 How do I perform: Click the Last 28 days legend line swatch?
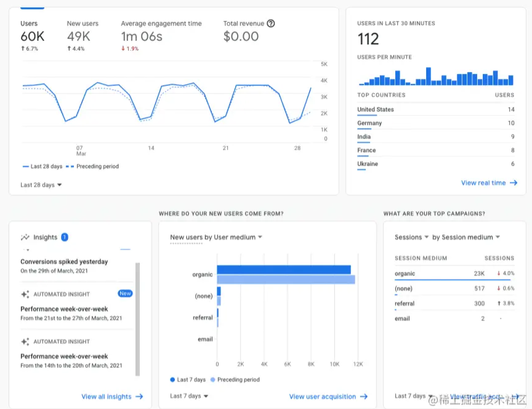coord(25,166)
